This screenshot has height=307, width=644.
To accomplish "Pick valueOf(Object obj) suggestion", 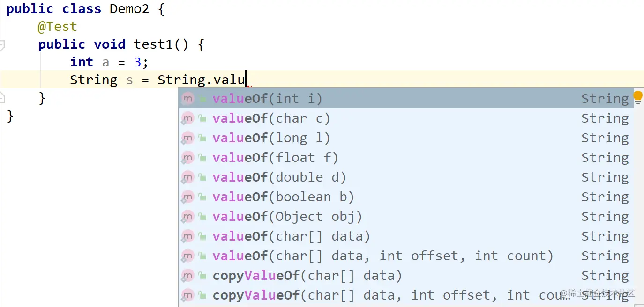I will (x=406, y=216).
